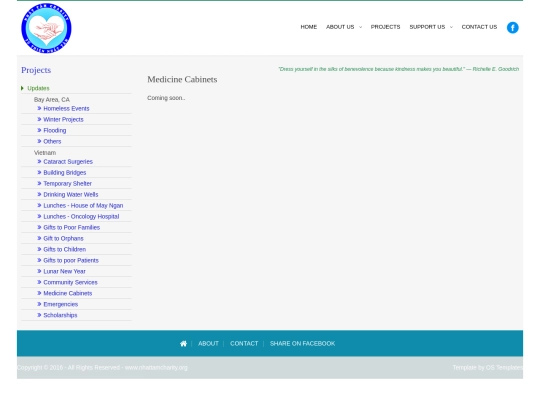Open the Community Services link
The height and width of the screenshot is (405, 540).
click(x=70, y=282)
